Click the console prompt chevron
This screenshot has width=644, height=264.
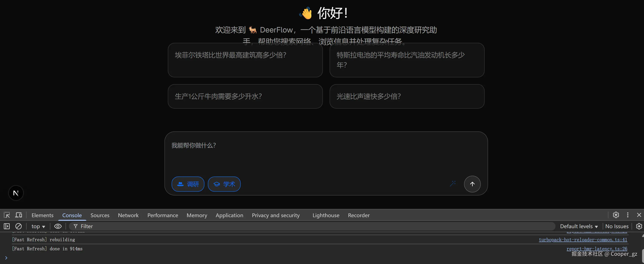point(6,258)
